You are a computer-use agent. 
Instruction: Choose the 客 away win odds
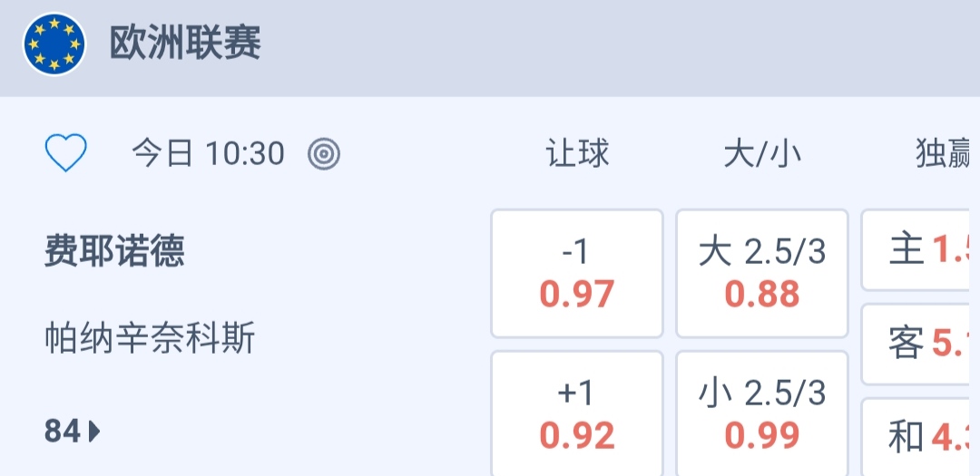(x=920, y=344)
